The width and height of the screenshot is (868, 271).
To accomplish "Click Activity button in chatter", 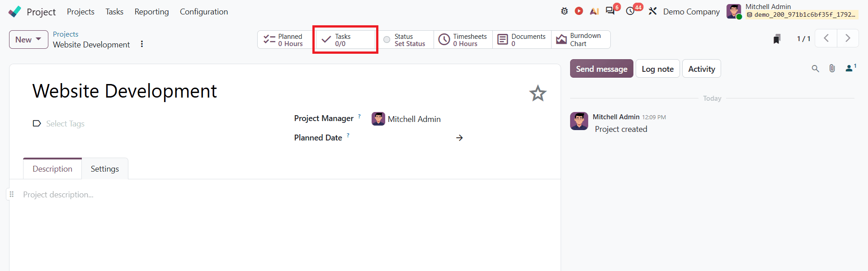I will point(701,69).
